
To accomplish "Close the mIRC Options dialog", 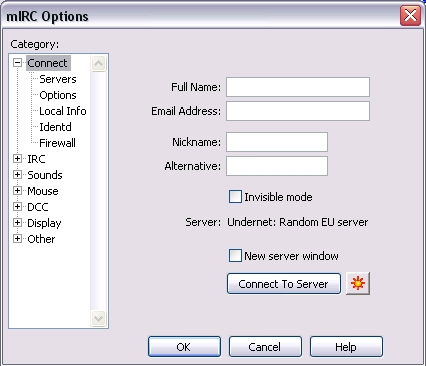I will click(x=410, y=15).
